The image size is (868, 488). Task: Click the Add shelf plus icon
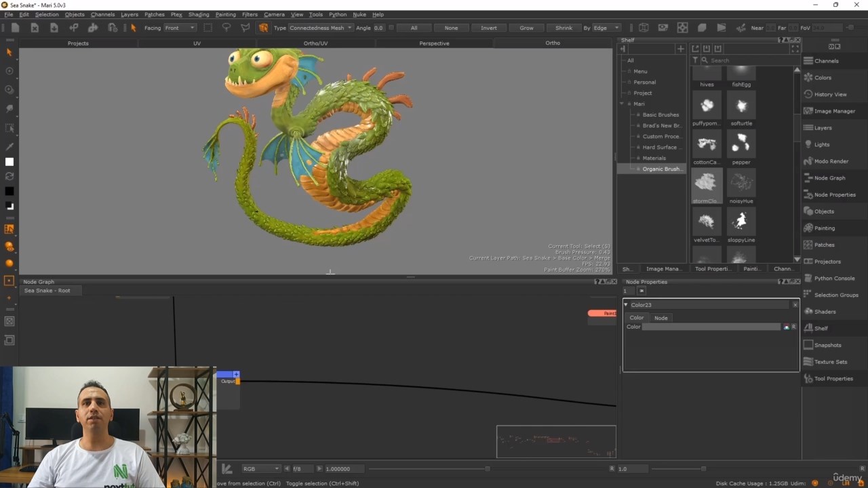coord(680,49)
